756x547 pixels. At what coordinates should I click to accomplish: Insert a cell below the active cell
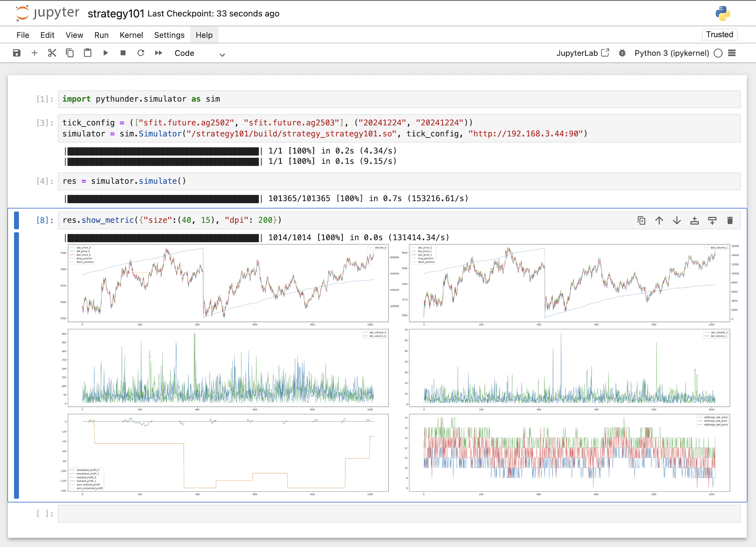(713, 220)
